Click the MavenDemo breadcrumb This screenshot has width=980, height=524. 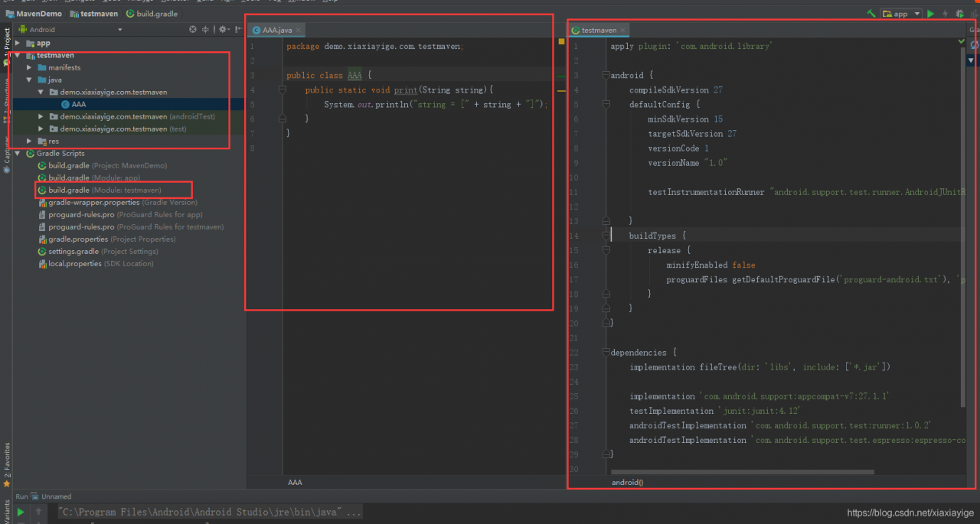pos(34,14)
